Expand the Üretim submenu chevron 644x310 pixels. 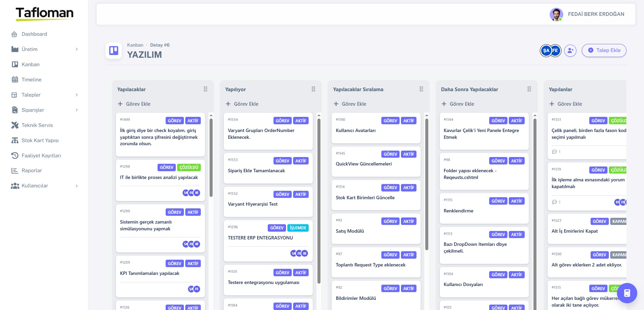(77, 49)
